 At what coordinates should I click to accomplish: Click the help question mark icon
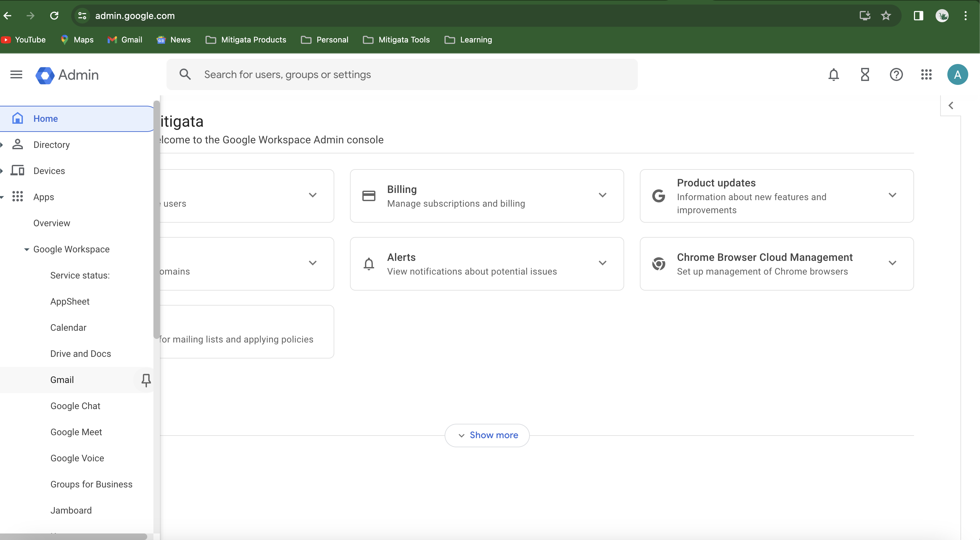click(x=897, y=74)
